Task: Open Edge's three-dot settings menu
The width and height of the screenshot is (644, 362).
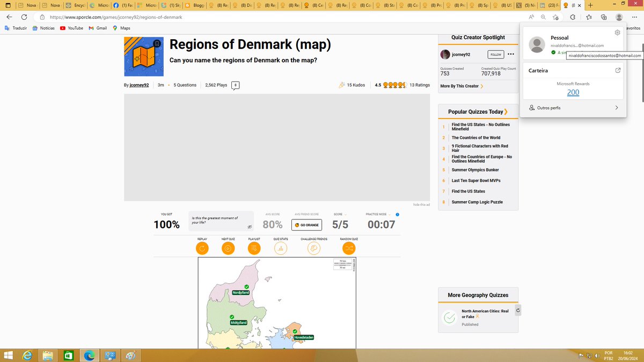Action: (634, 17)
